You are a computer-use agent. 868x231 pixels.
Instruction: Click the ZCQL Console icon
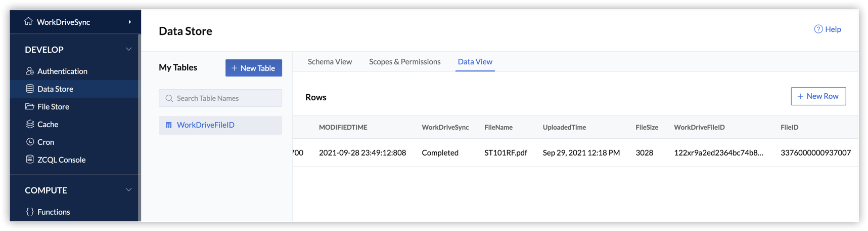(x=30, y=160)
